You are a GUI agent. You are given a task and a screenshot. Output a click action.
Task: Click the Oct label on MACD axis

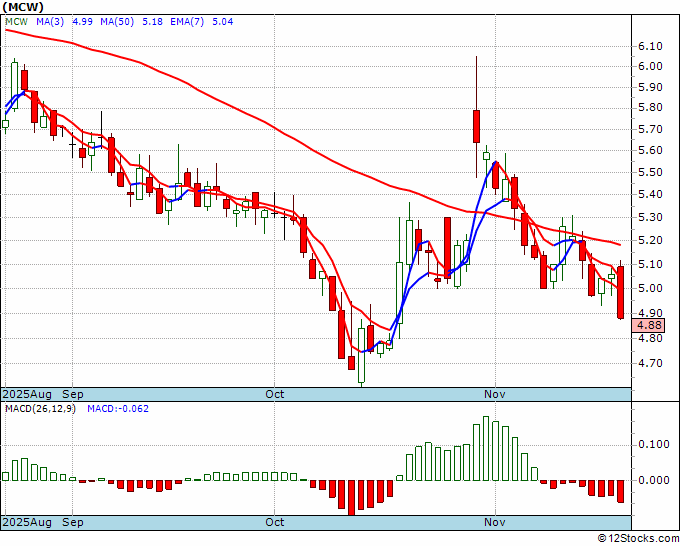[x=275, y=522]
